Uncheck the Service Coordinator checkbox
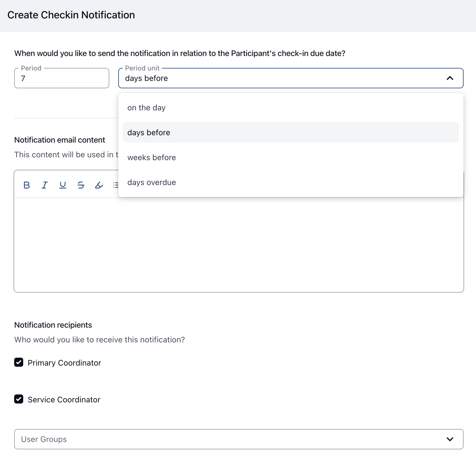Screen dimensions: 476x455 19,399
